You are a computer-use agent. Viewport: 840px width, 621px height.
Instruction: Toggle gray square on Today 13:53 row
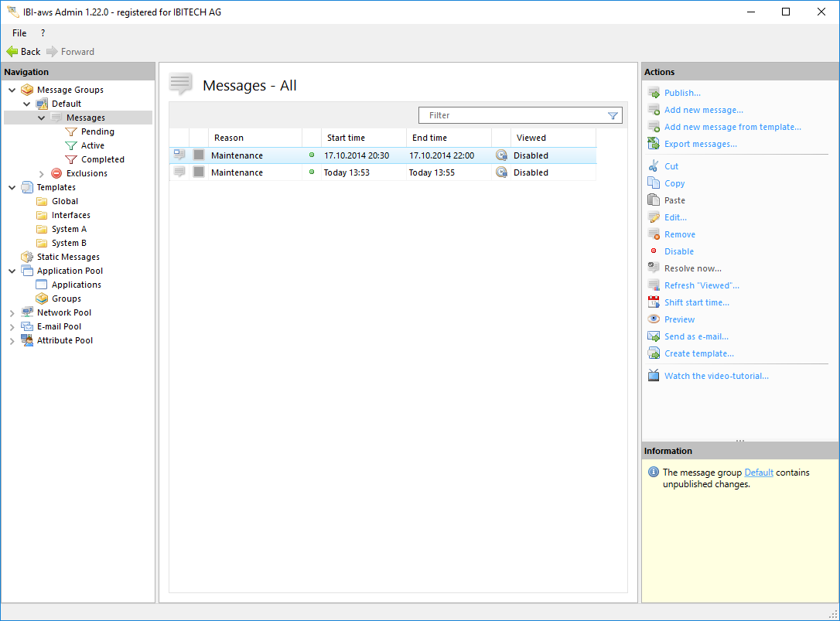point(199,172)
